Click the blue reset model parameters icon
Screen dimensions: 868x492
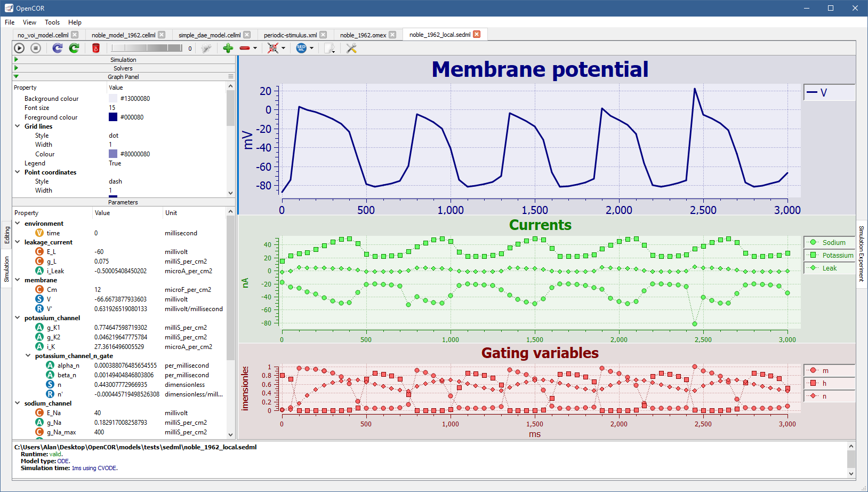pyautogui.click(x=58, y=48)
